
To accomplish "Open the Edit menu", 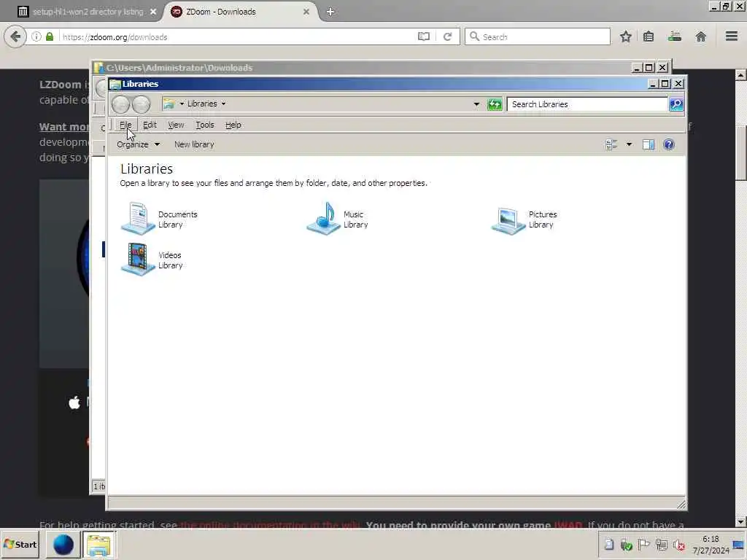I will pos(150,125).
